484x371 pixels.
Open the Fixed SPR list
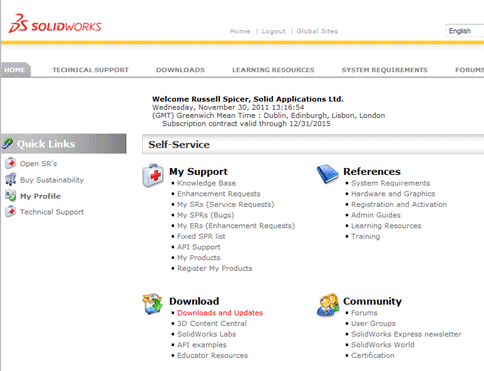point(201,237)
